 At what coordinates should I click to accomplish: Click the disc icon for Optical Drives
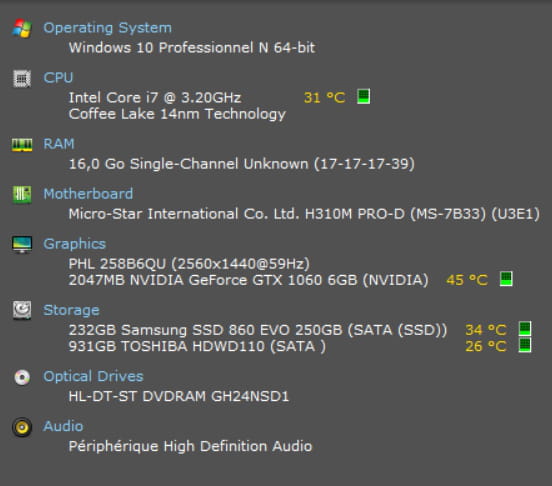[x=22, y=377]
